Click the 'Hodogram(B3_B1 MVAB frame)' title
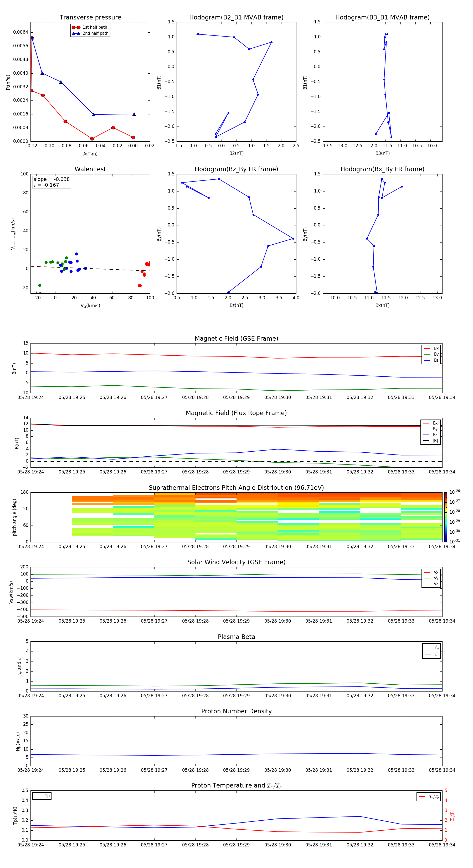 click(382, 18)
